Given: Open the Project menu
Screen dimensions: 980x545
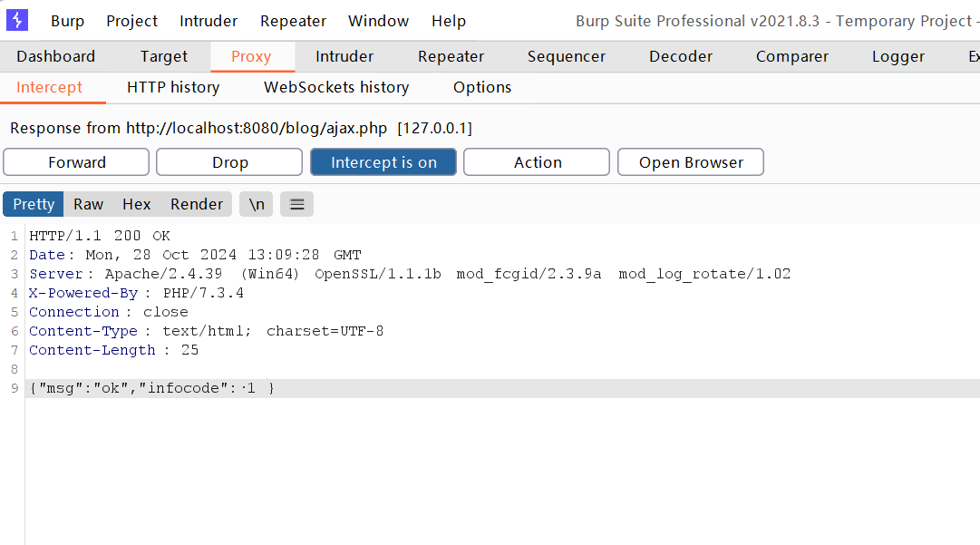Looking at the screenshot, I should [131, 21].
